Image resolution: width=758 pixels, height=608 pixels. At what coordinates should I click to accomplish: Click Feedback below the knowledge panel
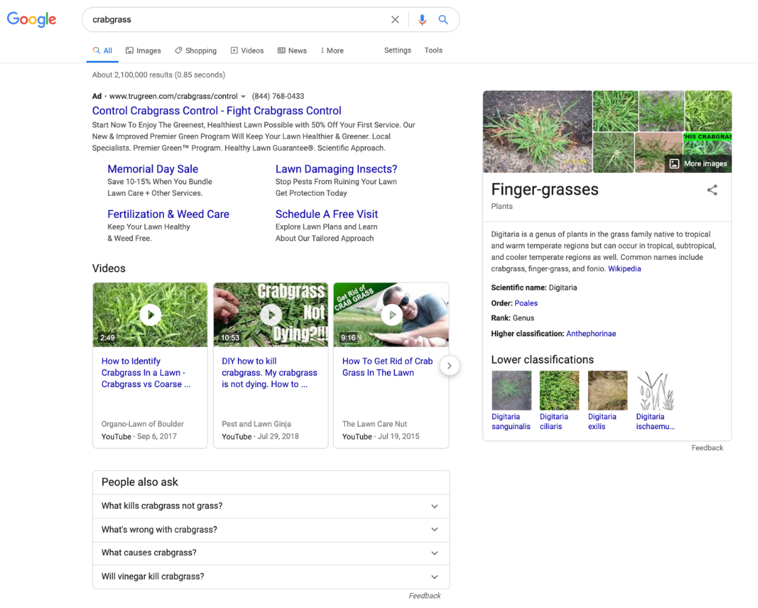click(707, 448)
